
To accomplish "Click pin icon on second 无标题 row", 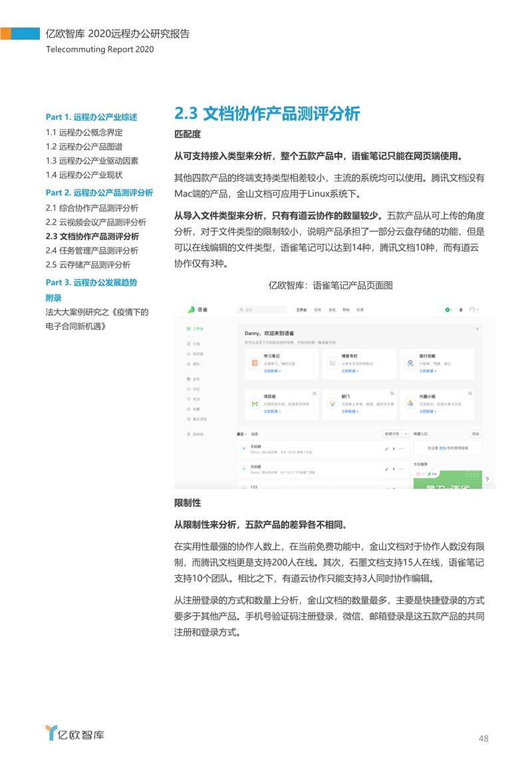I will coord(394,469).
